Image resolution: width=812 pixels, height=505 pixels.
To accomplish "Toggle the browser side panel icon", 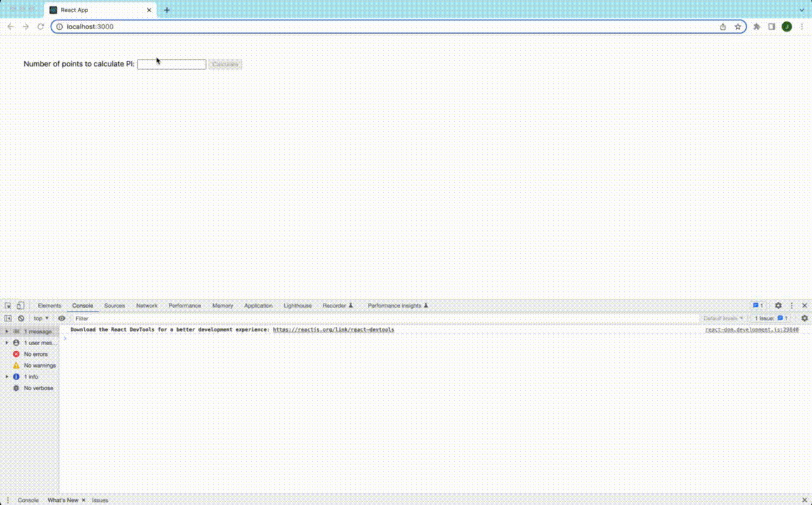I will (772, 27).
